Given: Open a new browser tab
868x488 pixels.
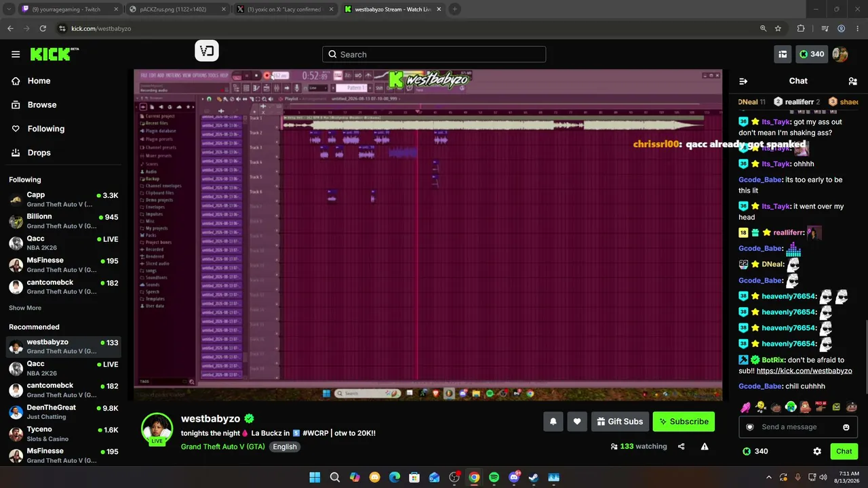Looking at the screenshot, I should click(x=455, y=9).
